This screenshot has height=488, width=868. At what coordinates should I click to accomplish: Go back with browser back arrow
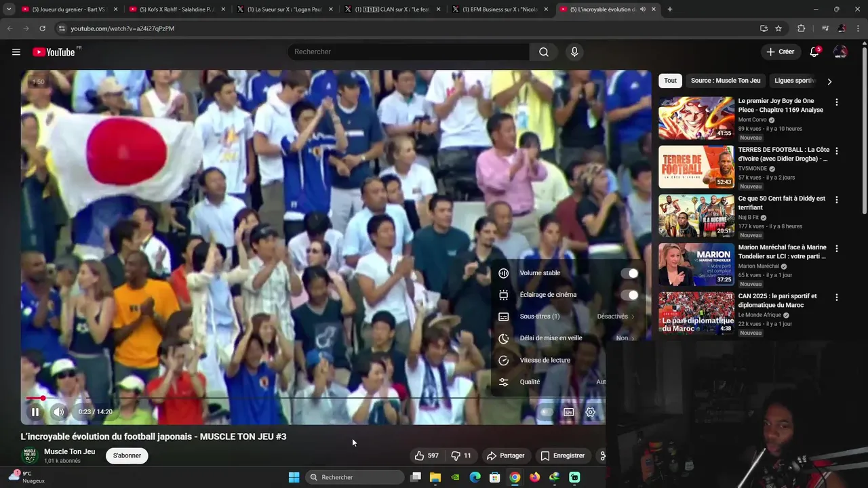(9, 28)
